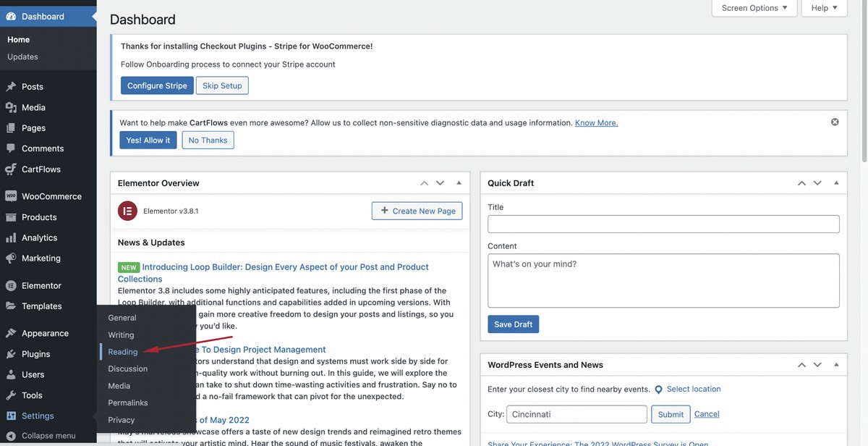This screenshot has width=868, height=446.
Task: Click the City input field
Action: point(576,414)
